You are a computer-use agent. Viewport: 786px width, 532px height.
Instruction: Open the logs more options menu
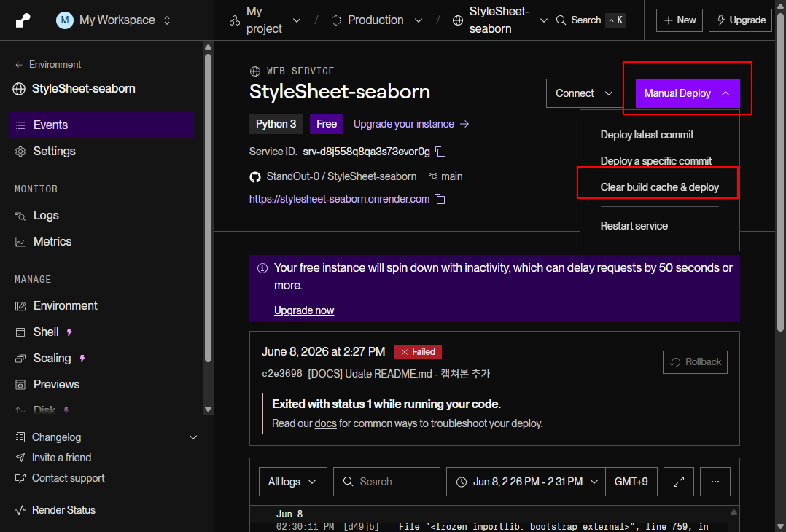point(715,482)
